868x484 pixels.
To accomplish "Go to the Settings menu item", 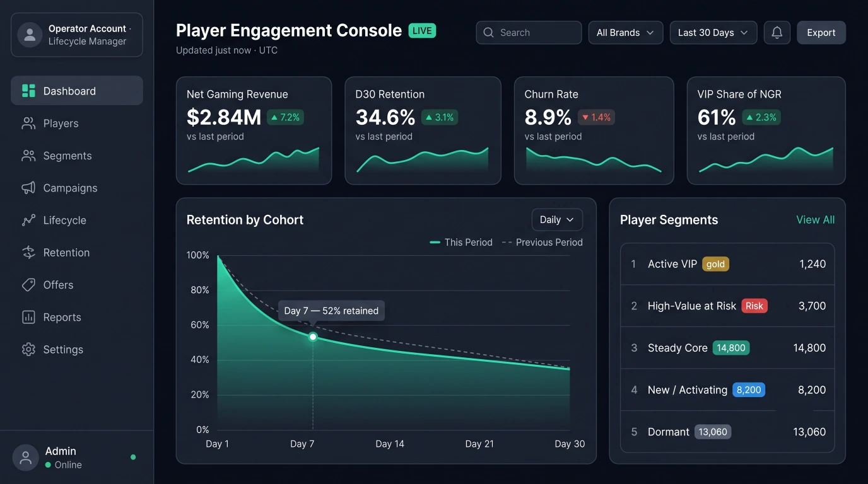I will pyautogui.click(x=77, y=349).
